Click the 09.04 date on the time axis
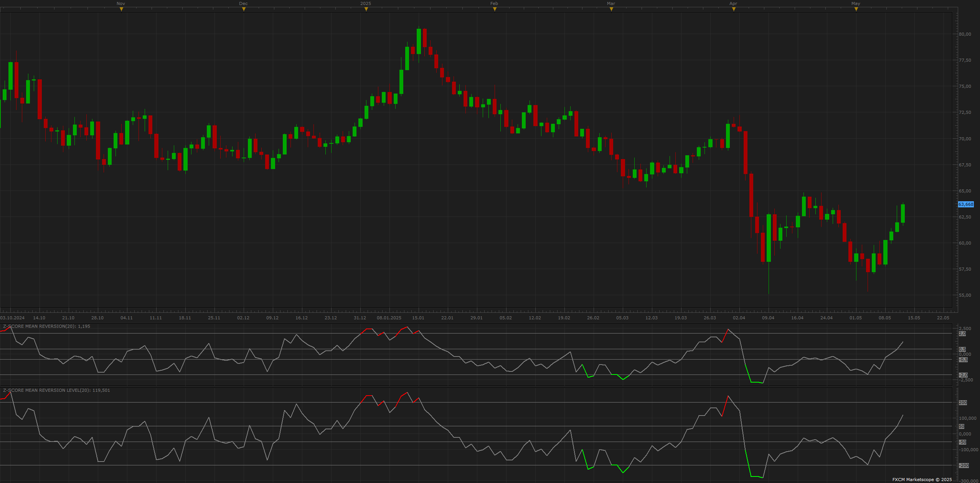The width and height of the screenshot is (980, 483). coord(768,318)
